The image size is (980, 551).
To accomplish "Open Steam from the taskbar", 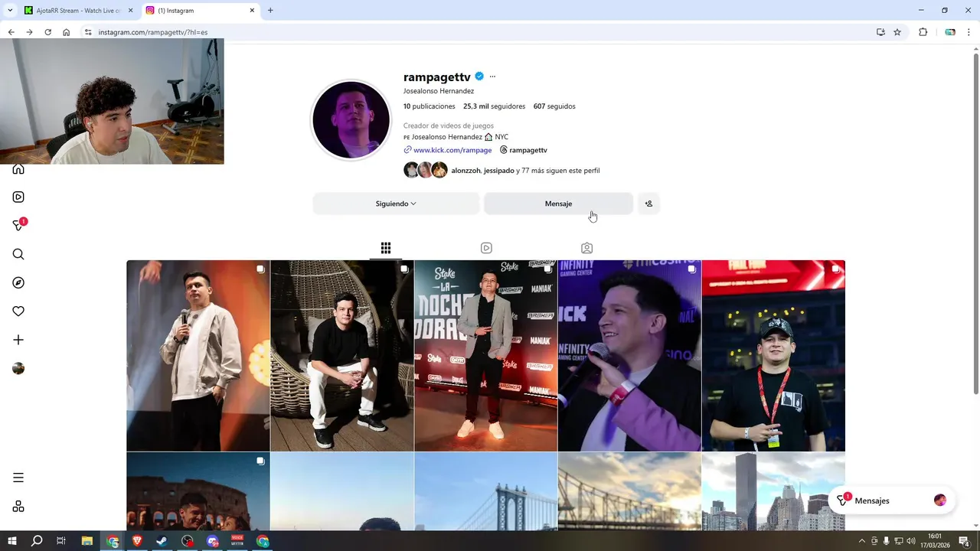I will point(162,541).
